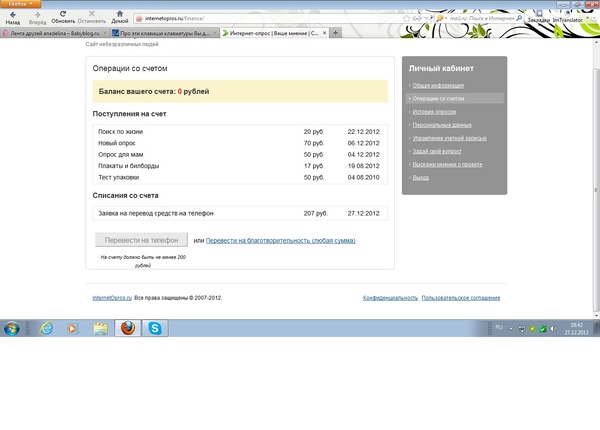Click the browser Back (Назад) button
This screenshot has height=430, width=600.
pyautogui.click(x=13, y=15)
